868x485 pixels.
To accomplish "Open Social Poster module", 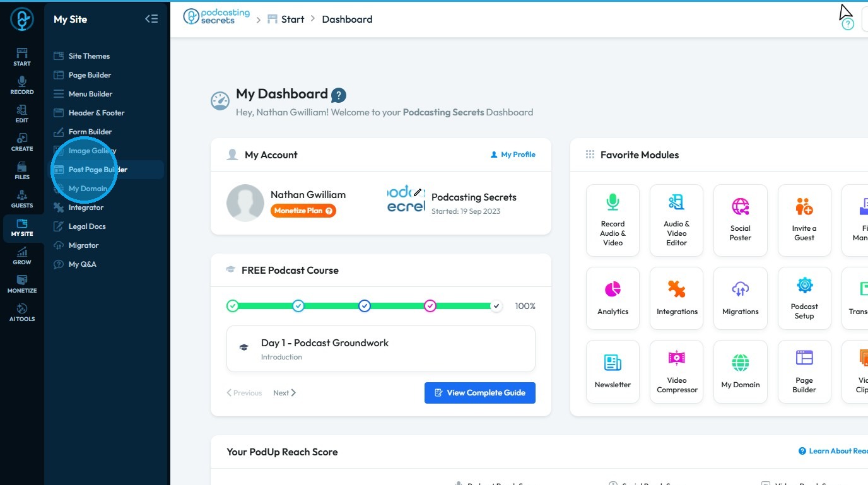I will tap(741, 221).
